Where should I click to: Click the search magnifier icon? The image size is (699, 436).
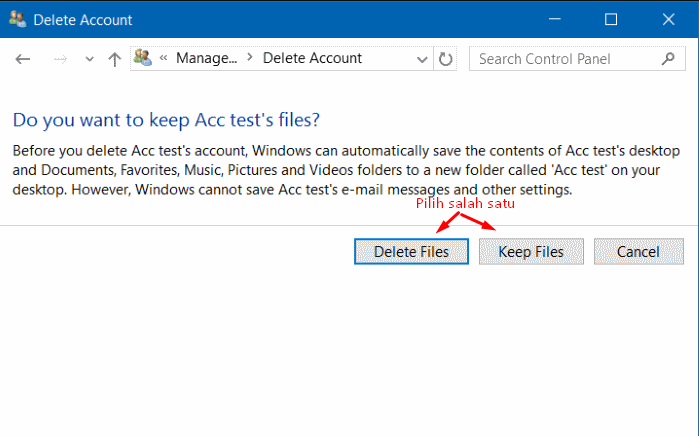pyautogui.click(x=667, y=59)
